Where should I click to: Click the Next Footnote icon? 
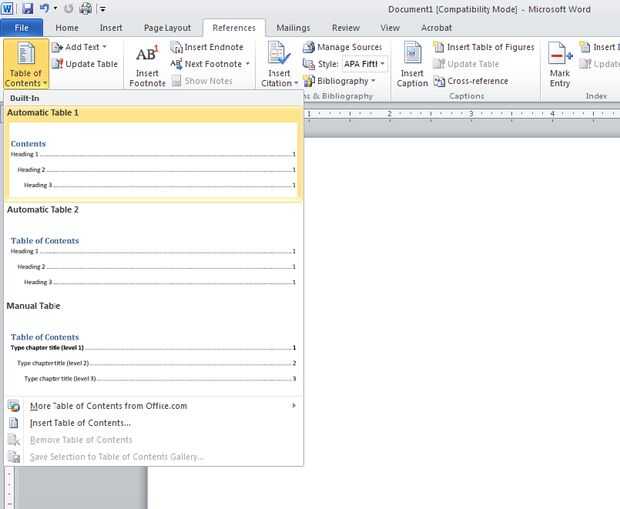(x=176, y=64)
